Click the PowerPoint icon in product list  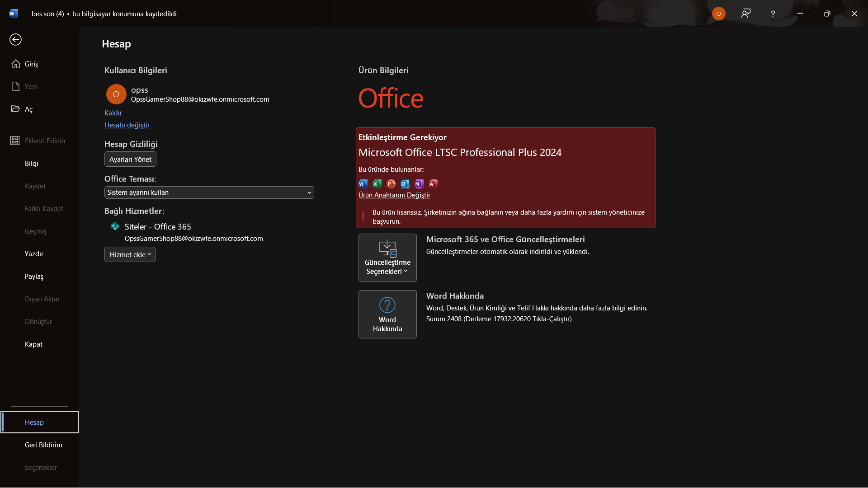[391, 184]
